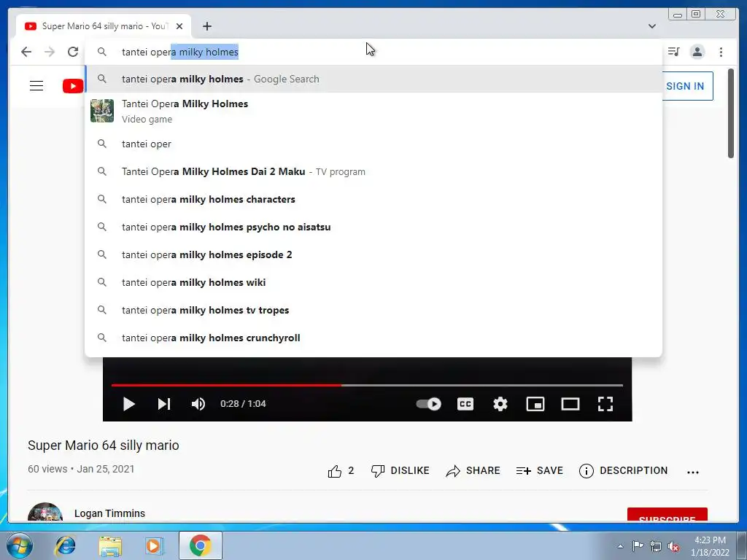Select 'milky holmes psycho no aisatsu' suggestion
Viewport: 747px width, 560px height.
coord(373,227)
